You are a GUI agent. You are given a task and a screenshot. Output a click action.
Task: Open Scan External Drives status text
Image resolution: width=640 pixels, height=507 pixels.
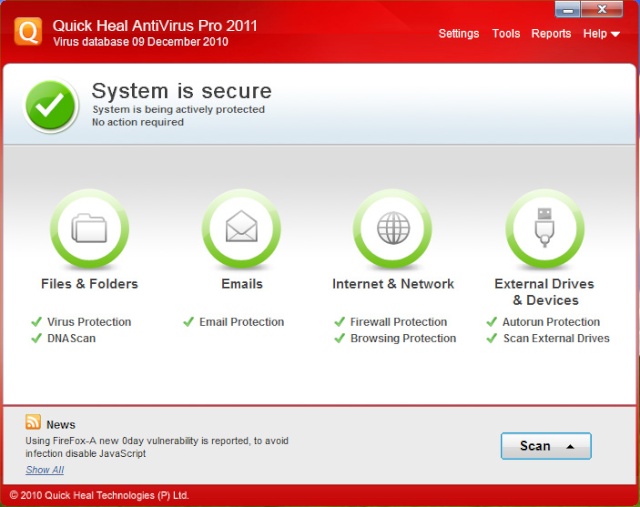556,338
